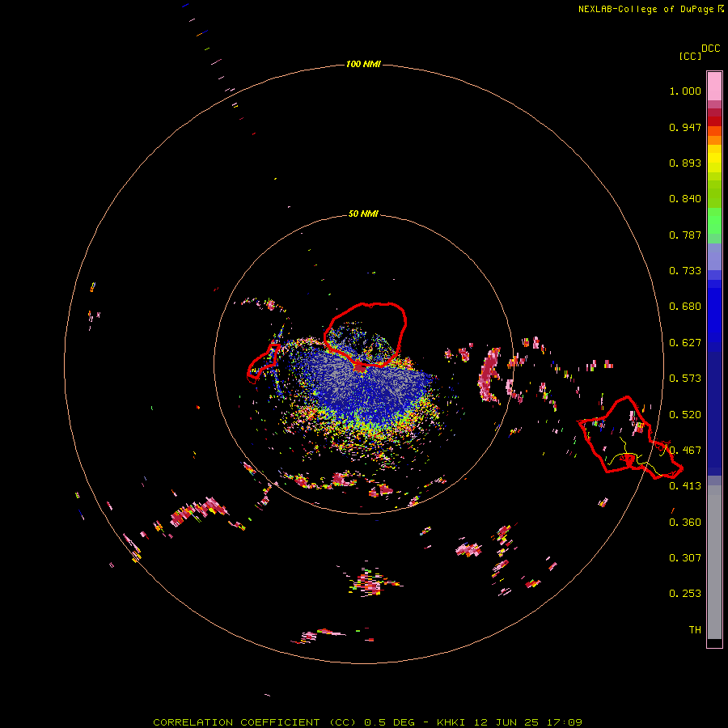Click the 0.467 legend value
The width and height of the screenshot is (728, 728).
685,451
